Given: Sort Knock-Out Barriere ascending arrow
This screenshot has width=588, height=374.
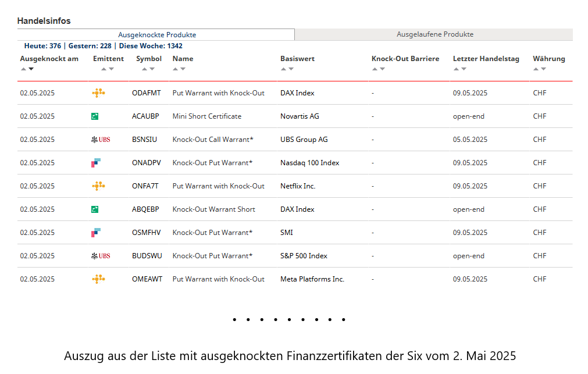Looking at the screenshot, I should (x=375, y=69).
